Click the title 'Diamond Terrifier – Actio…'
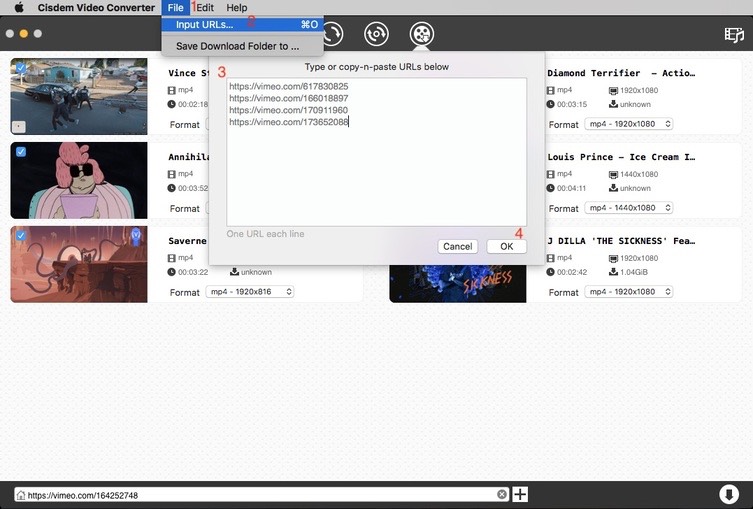The width and height of the screenshot is (753, 509). point(621,73)
